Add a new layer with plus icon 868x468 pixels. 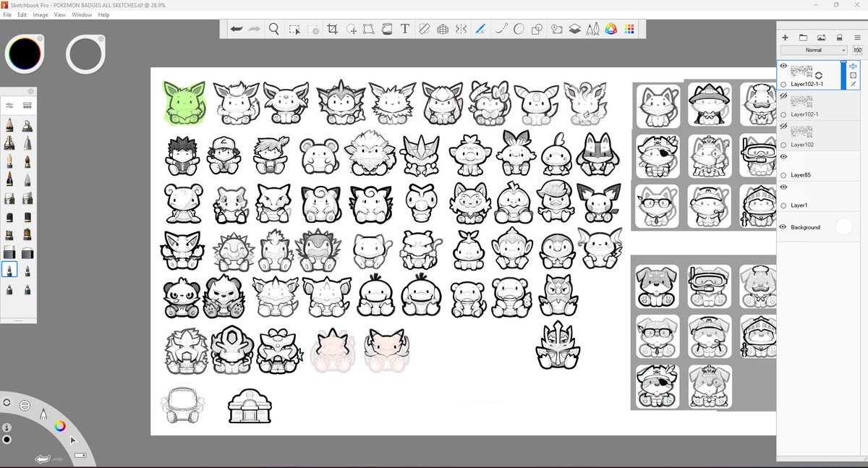[786, 38]
